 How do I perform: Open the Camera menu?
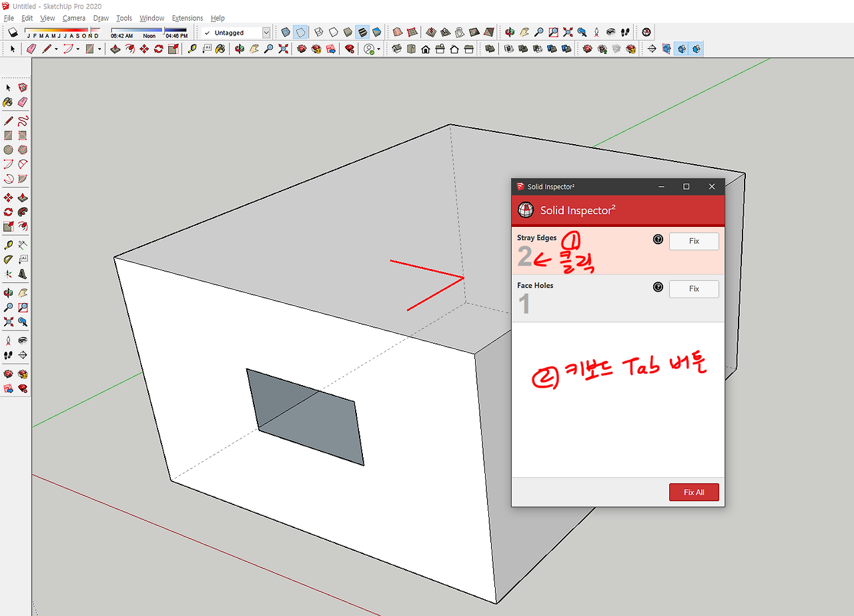[x=74, y=18]
